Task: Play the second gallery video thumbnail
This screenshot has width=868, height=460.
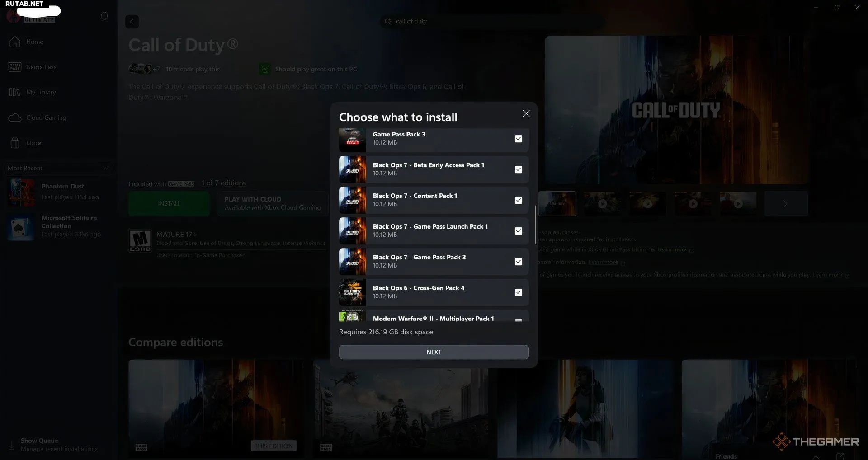Action: point(602,203)
